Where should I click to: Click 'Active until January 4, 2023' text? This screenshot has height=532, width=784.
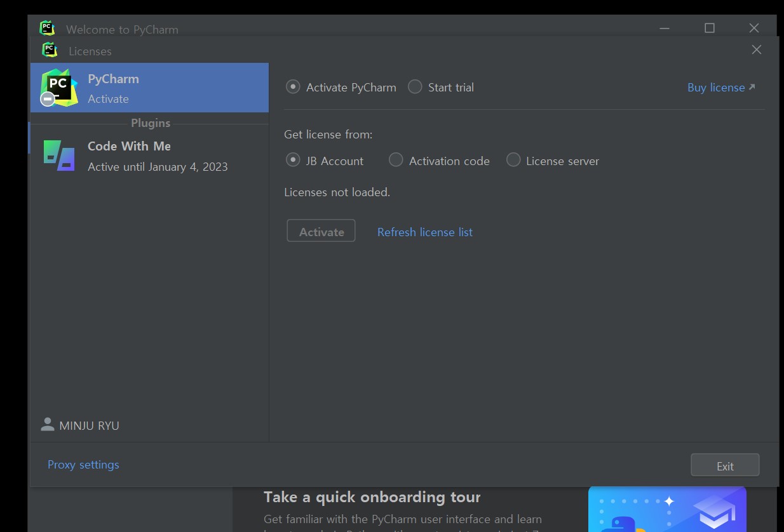(x=158, y=167)
